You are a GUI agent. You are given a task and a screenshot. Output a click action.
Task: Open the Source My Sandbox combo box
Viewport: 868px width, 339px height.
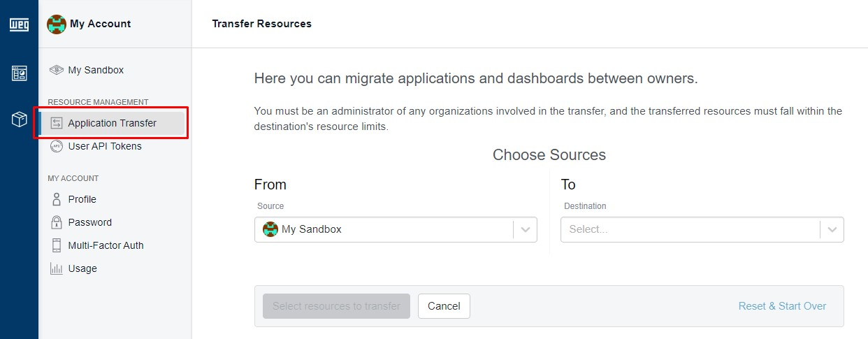coord(396,229)
